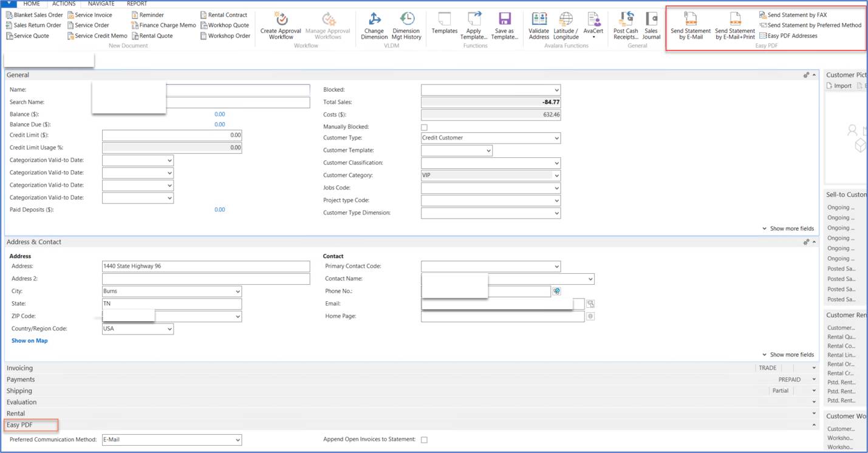Viewport: 868px width, 453px height.
Task: Click Save as Template
Action: tap(504, 26)
